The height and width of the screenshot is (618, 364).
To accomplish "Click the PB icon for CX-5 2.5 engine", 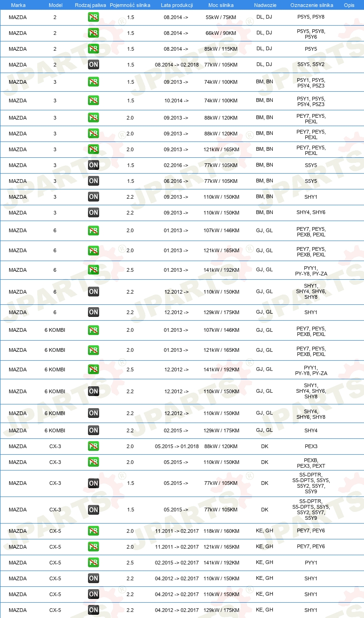I will 94,563.
